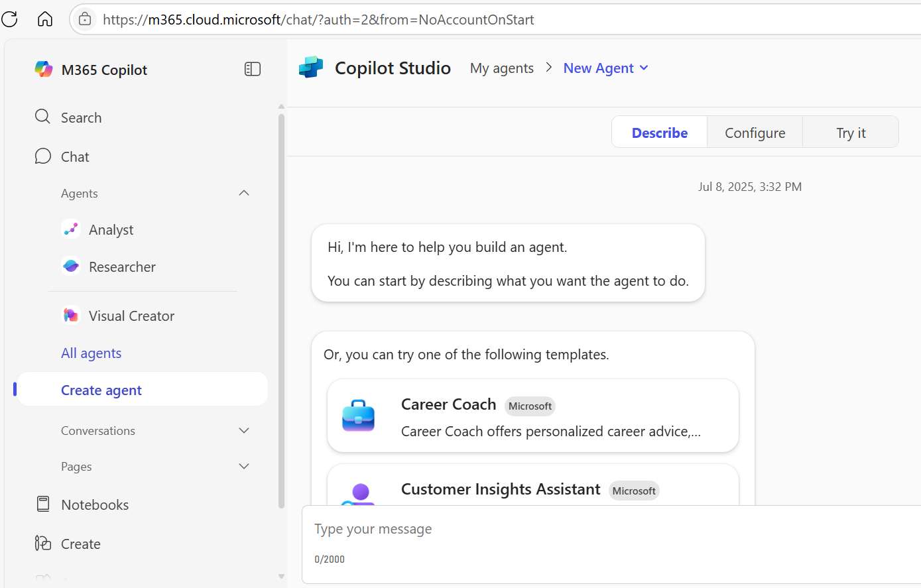Click the 0/2000 character counter

[x=330, y=559]
